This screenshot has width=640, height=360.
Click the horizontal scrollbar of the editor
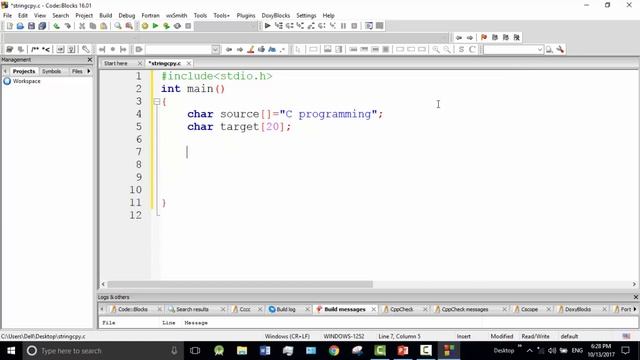[x=240, y=284]
